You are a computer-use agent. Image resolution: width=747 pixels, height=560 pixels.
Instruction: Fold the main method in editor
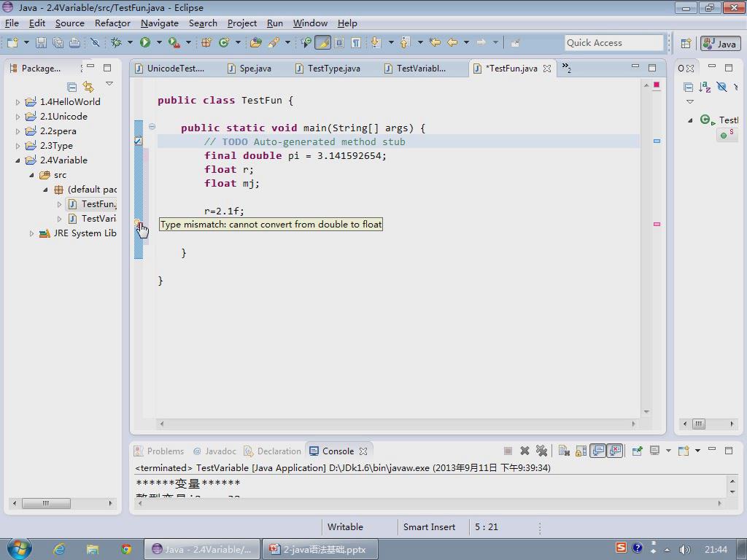[152, 127]
